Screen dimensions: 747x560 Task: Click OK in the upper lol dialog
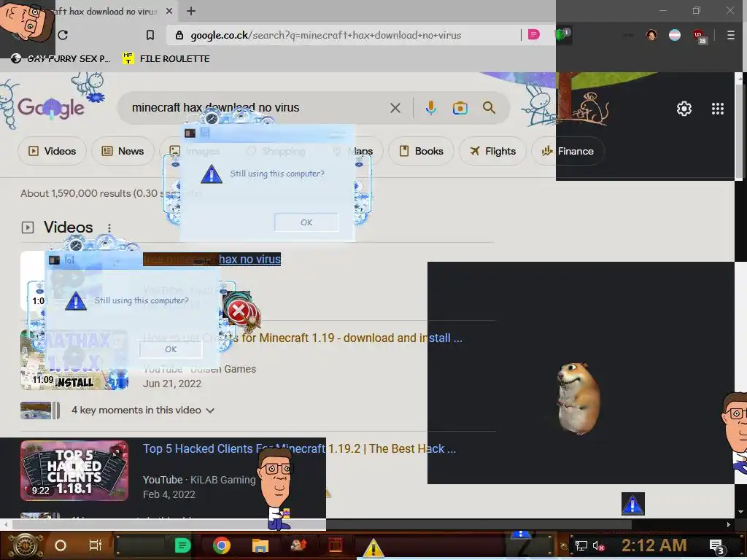coord(306,222)
